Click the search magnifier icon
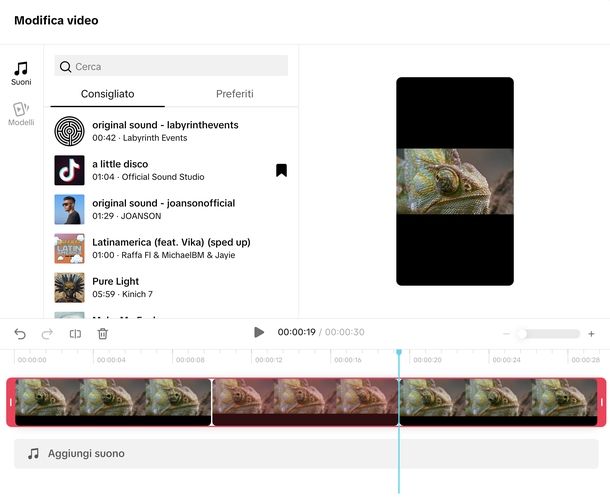 pyautogui.click(x=65, y=67)
